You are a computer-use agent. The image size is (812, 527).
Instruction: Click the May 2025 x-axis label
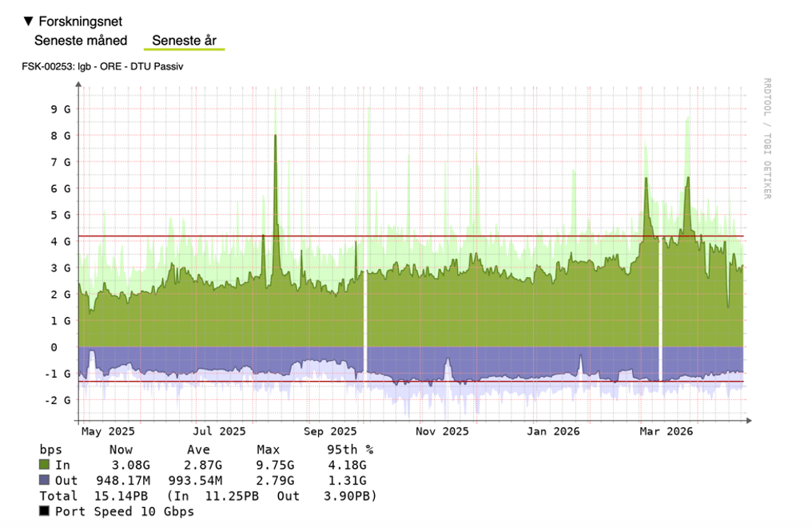pyautogui.click(x=108, y=431)
